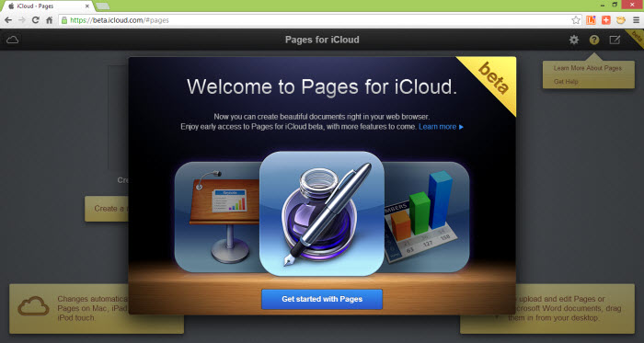This screenshot has width=644, height=343.
Task: Restore the Chrome window size
Action: coord(615,4)
